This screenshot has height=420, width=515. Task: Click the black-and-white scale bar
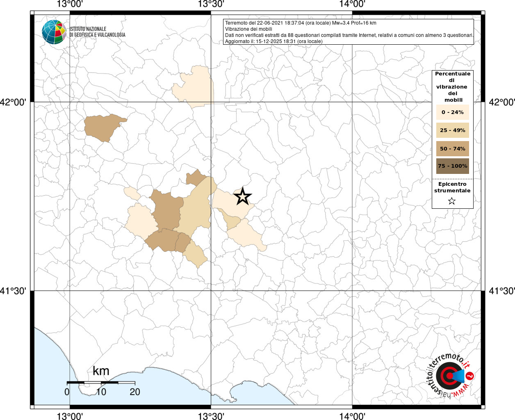101,382
